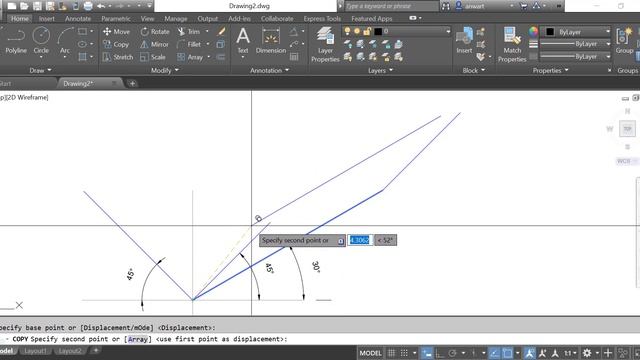Click the Save icon in quick access toolbar
Screen dimensions: 640x360
(37, 6)
